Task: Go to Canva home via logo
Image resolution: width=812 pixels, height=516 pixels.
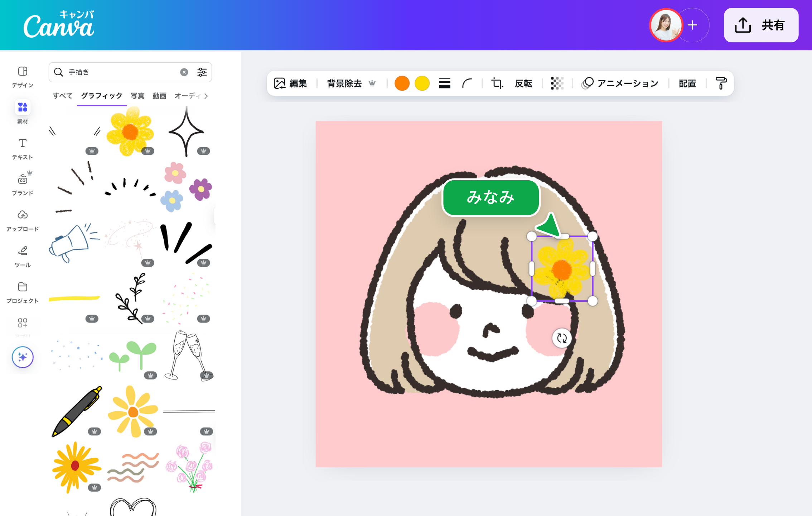Action: pos(59,24)
